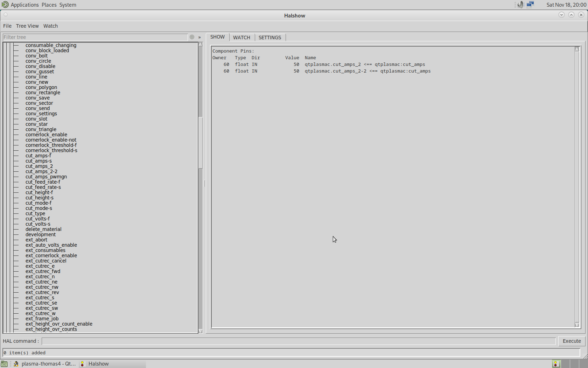Click the network connection icon in system tray
The width and height of the screenshot is (588, 368).
point(530,5)
